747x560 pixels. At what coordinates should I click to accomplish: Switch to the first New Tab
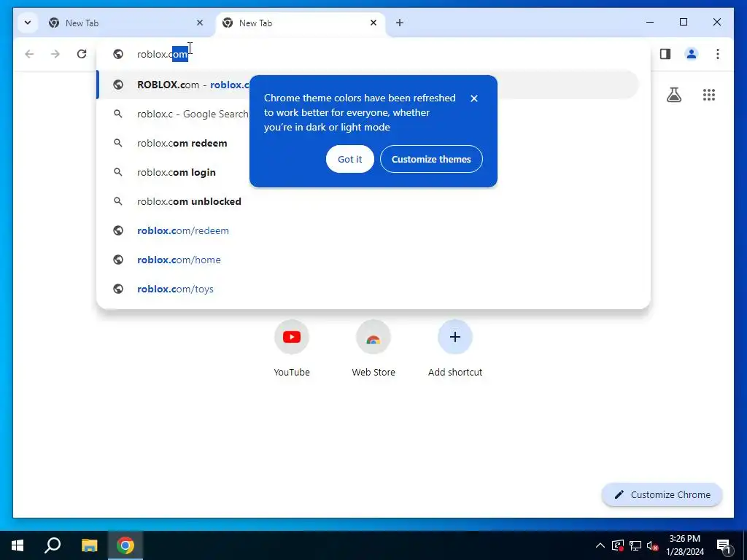pyautogui.click(x=125, y=23)
